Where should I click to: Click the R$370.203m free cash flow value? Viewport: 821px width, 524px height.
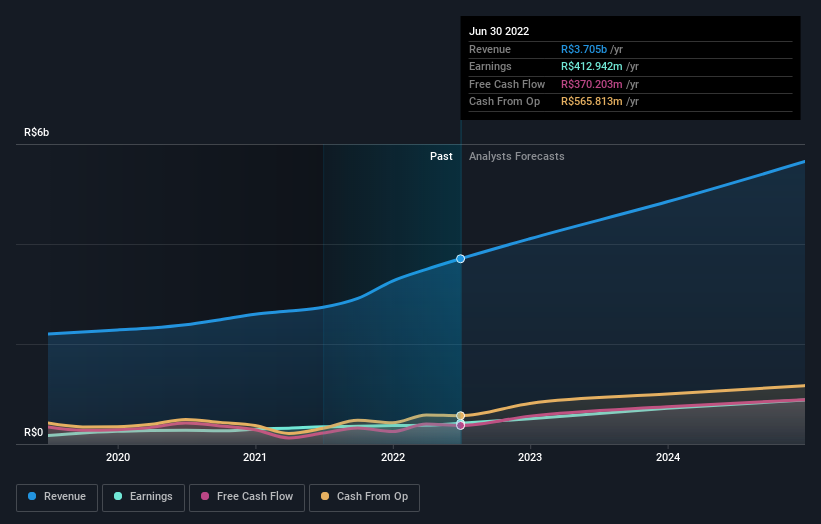592,84
